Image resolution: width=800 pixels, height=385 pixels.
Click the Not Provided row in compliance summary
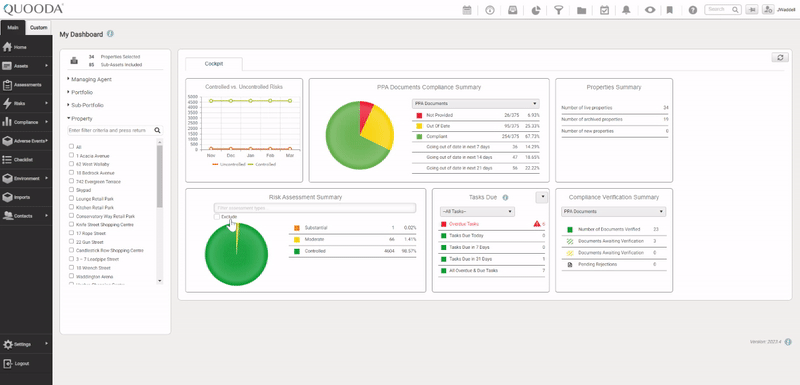click(476, 115)
